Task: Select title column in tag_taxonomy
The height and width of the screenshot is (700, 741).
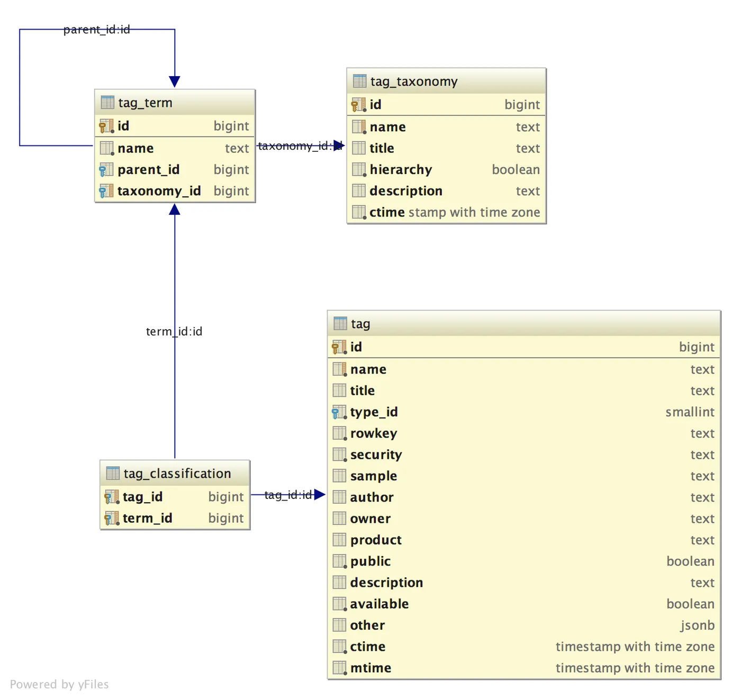Action: [x=446, y=148]
